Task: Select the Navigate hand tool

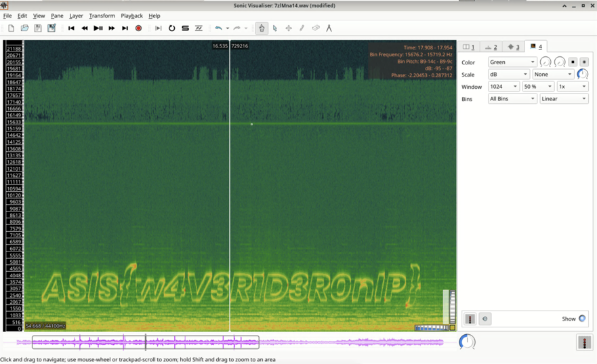Action: 262,28
